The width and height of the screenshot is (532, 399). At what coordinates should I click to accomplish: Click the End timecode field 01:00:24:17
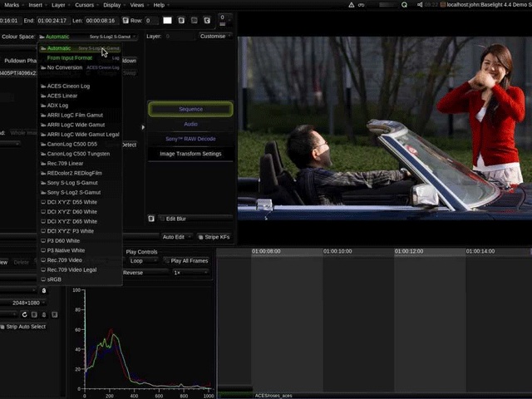click(52, 21)
